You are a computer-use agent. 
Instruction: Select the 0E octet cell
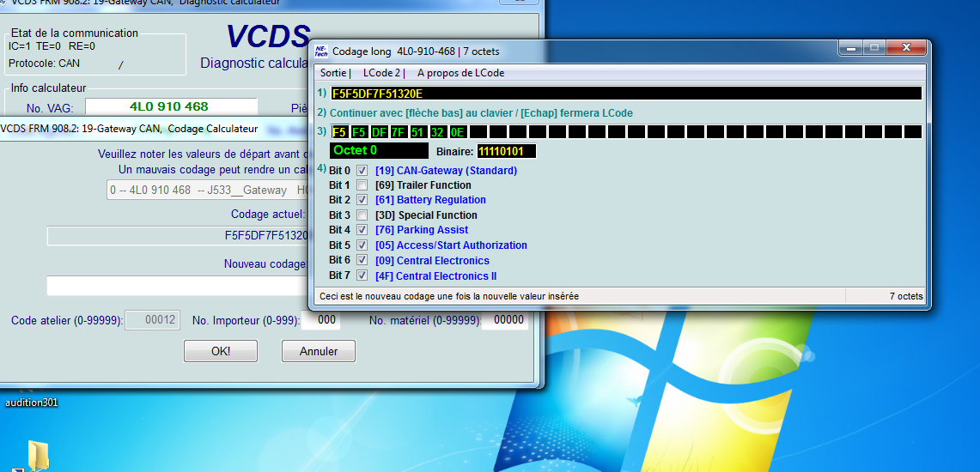[458, 132]
